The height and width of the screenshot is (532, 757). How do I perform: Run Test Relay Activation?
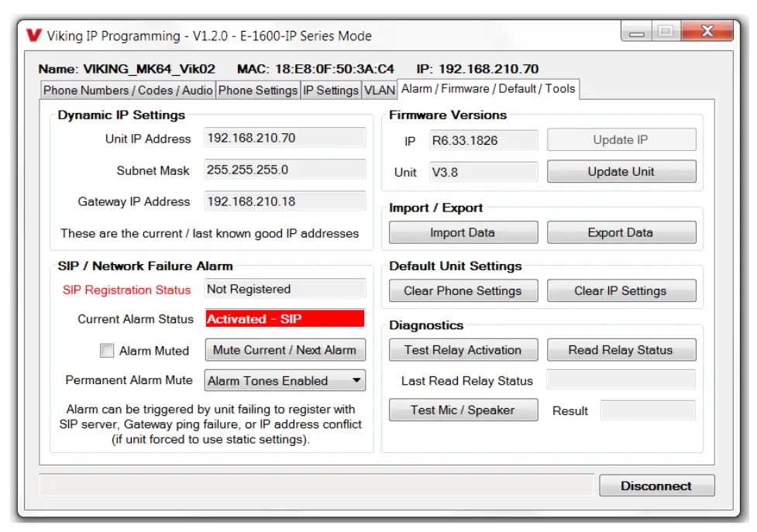[463, 350]
